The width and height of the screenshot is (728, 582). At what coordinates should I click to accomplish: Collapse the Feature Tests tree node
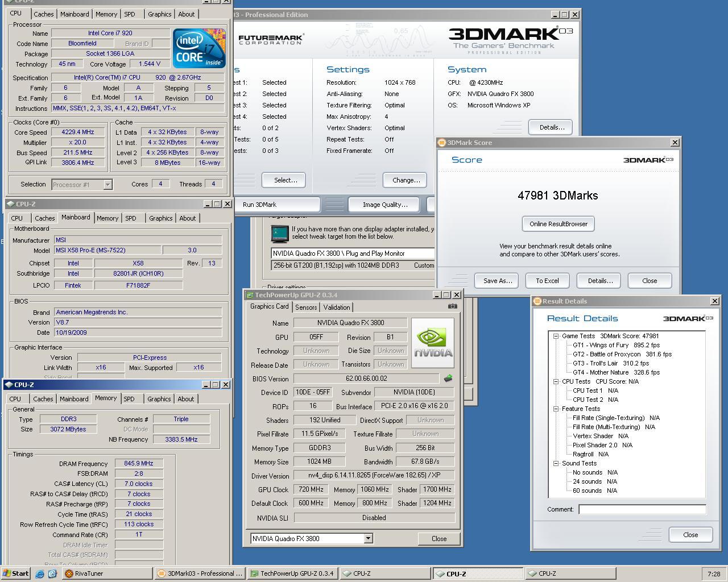click(x=556, y=409)
